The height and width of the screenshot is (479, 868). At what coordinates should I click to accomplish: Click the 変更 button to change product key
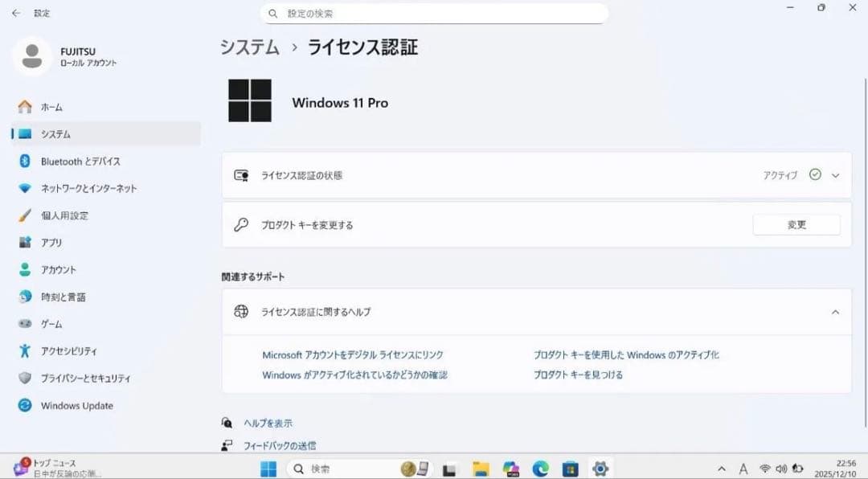pyautogui.click(x=796, y=224)
